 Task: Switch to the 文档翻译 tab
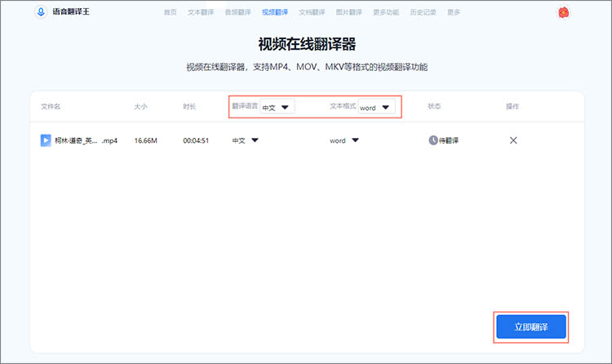(x=312, y=12)
